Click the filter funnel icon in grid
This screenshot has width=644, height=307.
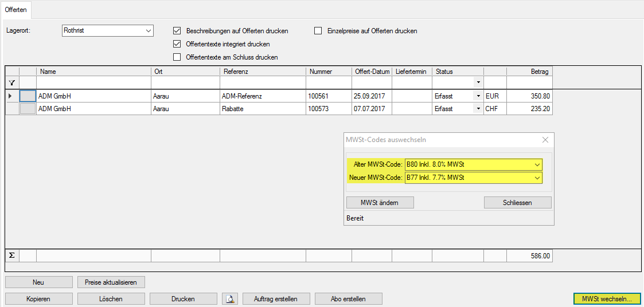pyautogui.click(x=12, y=83)
